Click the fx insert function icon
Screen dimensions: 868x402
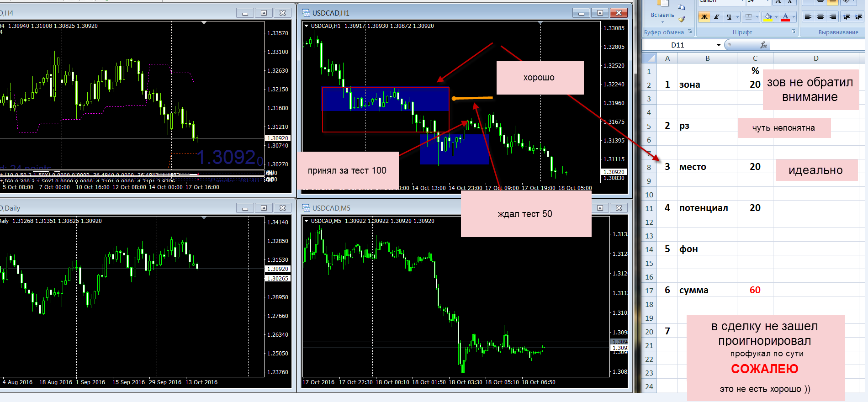[x=763, y=45]
